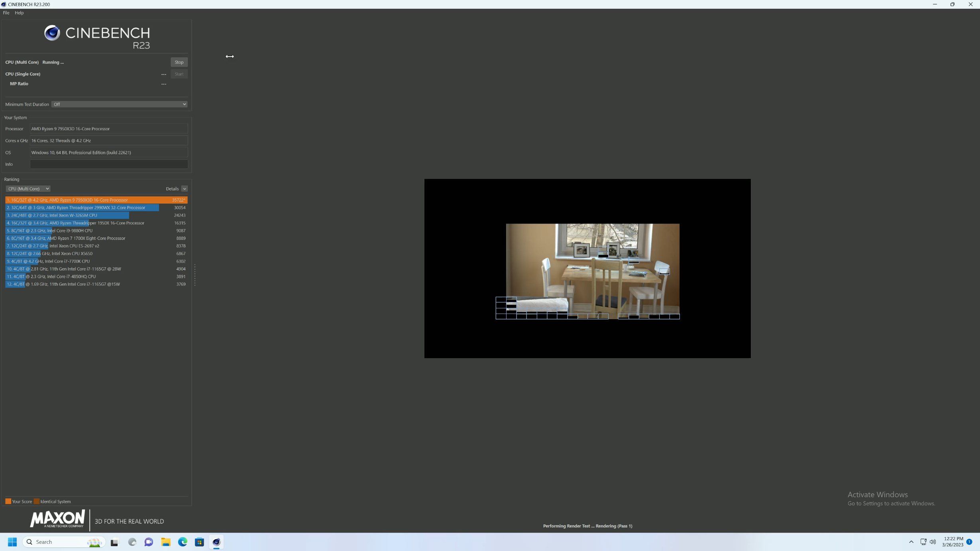
Task: Click the Identical System legend swatch
Action: point(37,501)
